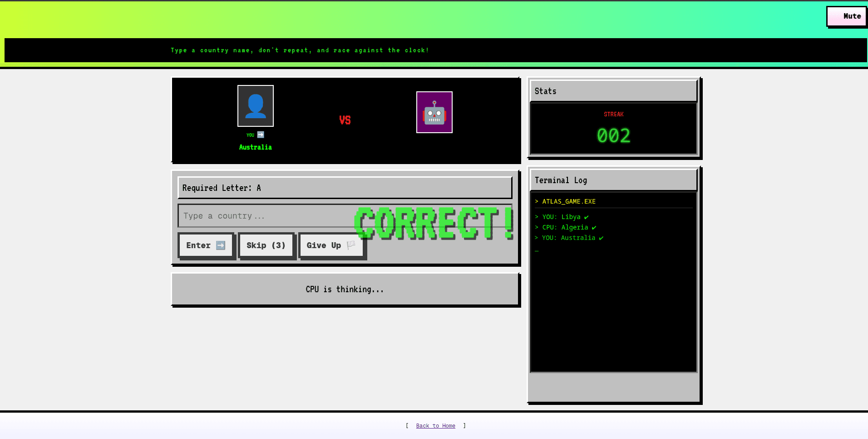
Task: Click the ATLAS_GAME.EXE line in the log
Action: tap(568, 201)
